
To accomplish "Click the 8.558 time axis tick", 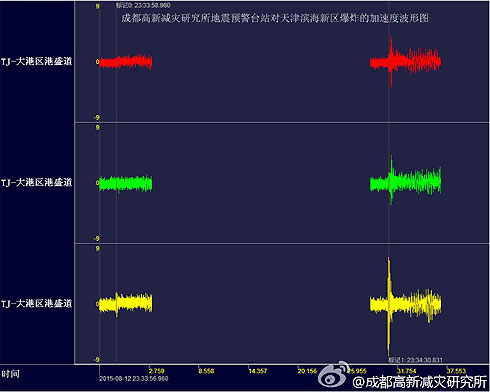I will [206, 371].
